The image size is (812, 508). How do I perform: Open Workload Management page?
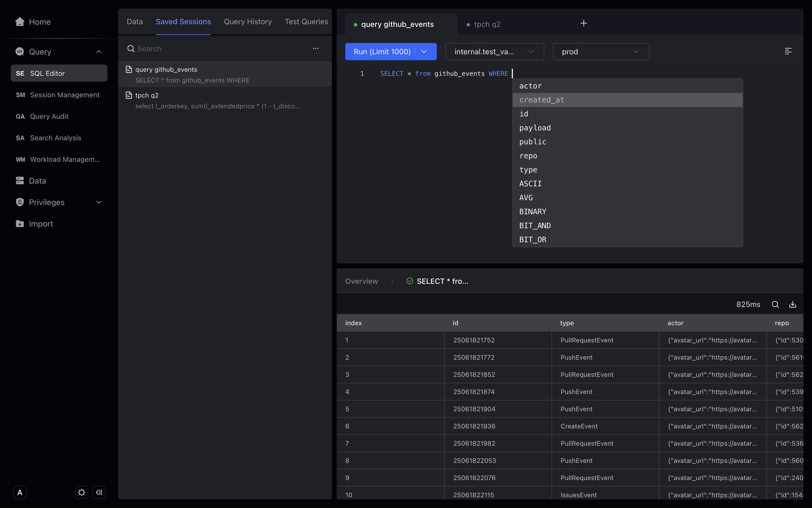click(x=59, y=159)
